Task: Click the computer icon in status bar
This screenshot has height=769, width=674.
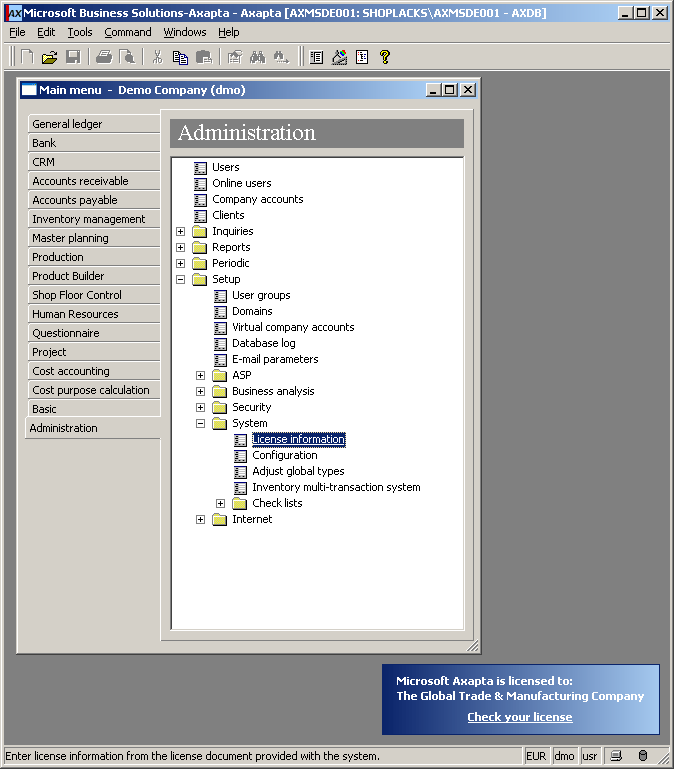Action: point(616,756)
